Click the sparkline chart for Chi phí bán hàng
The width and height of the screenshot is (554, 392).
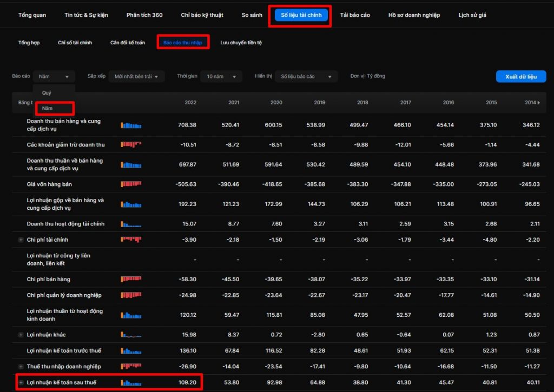pyautogui.click(x=131, y=279)
